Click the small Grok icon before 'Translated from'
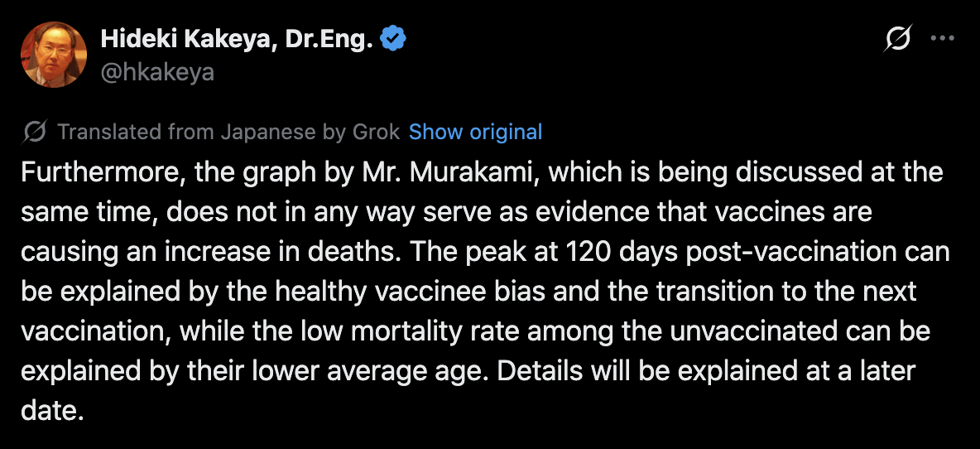 pyautogui.click(x=35, y=132)
